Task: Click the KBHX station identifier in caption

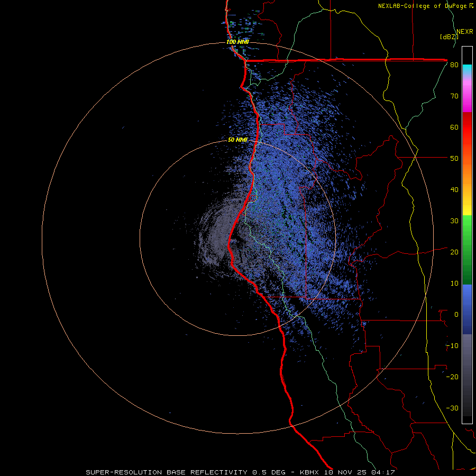Action: pyautogui.click(x=310, y=472)
